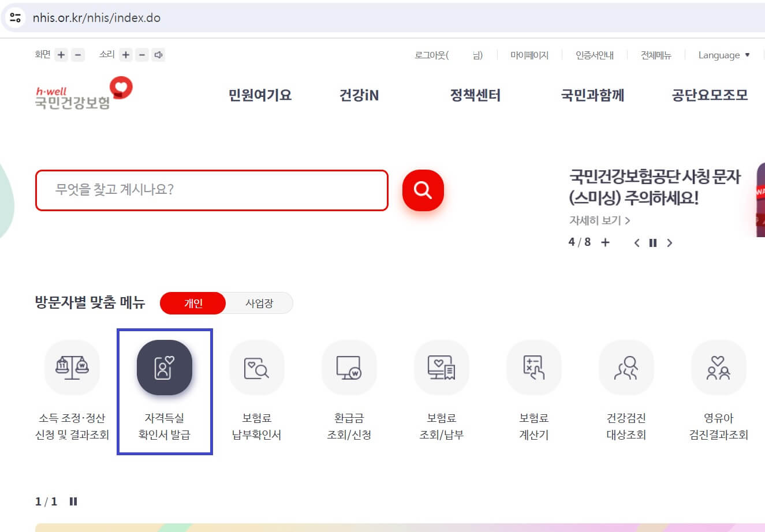Open 건강검진 대상조회 icon

tap(626, 367)
